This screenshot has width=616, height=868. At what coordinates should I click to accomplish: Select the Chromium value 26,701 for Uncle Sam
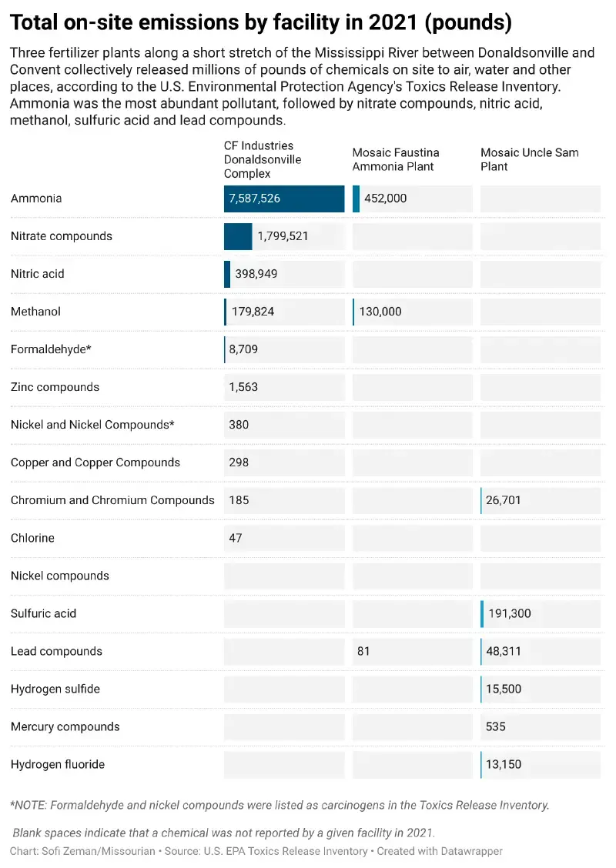[x=504, y=500]
